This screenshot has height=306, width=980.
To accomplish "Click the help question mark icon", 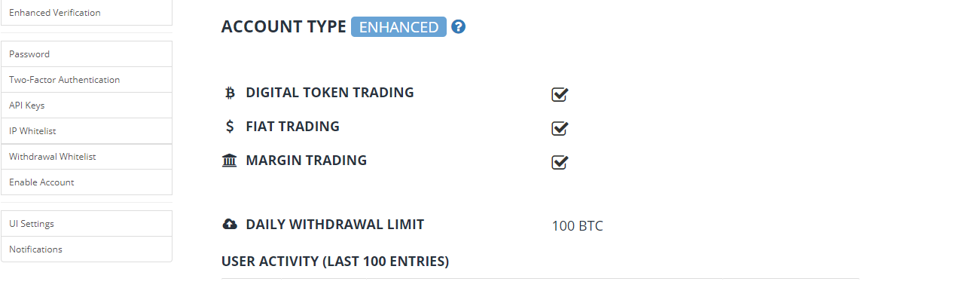I will point(458,27).
